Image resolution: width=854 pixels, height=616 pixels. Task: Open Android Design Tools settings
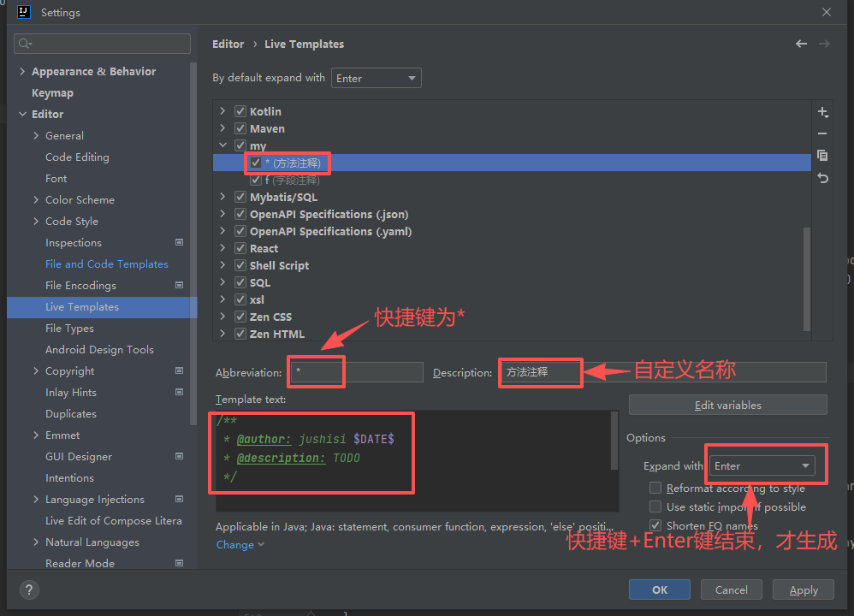(x=99, y=349)
